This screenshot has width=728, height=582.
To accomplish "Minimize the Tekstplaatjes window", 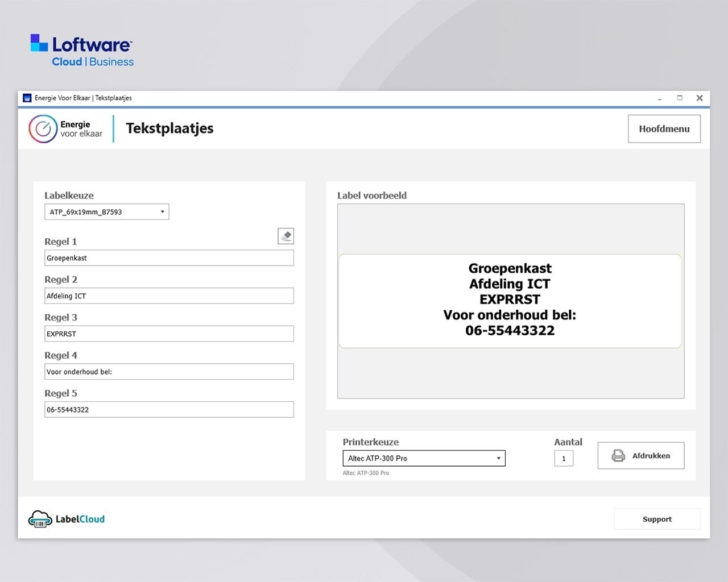I will pyautogui.click(x=660, y=98).
